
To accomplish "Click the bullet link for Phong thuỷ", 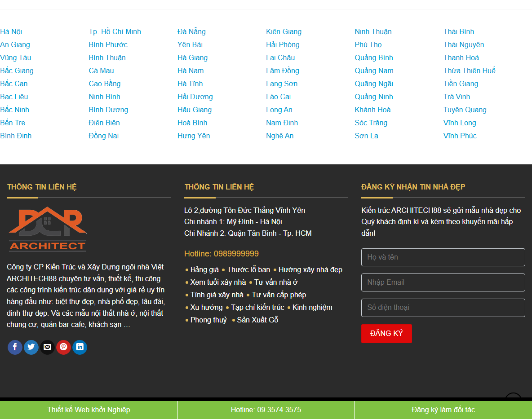I will pyautogui.click(x=208, y=320).
